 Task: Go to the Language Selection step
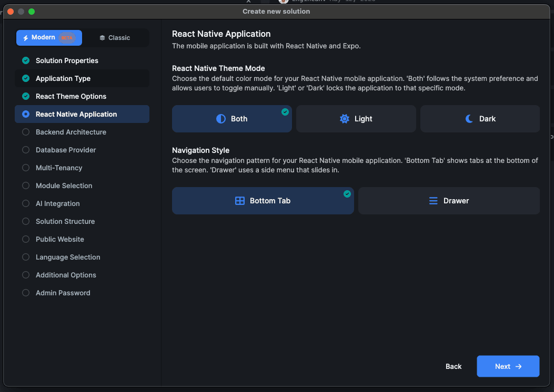82,257
